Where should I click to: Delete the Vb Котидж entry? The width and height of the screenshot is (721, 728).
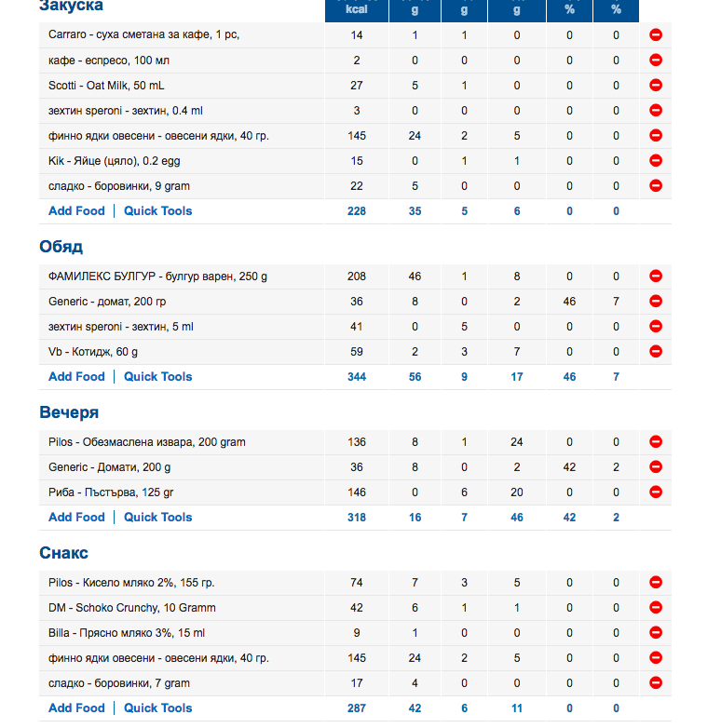655,352
